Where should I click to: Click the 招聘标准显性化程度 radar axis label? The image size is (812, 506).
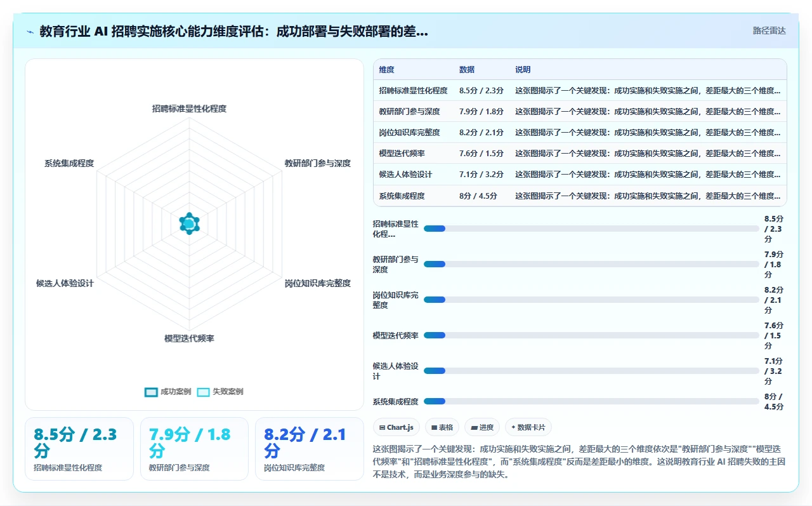pos(189,109)
